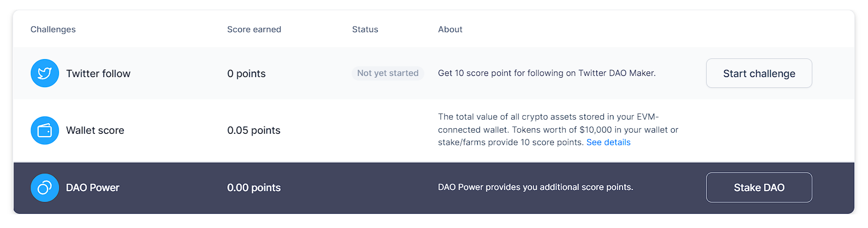Open the See details link
Image resolution: width=868 pixels, height=228 pixels.
pos(608,142)
